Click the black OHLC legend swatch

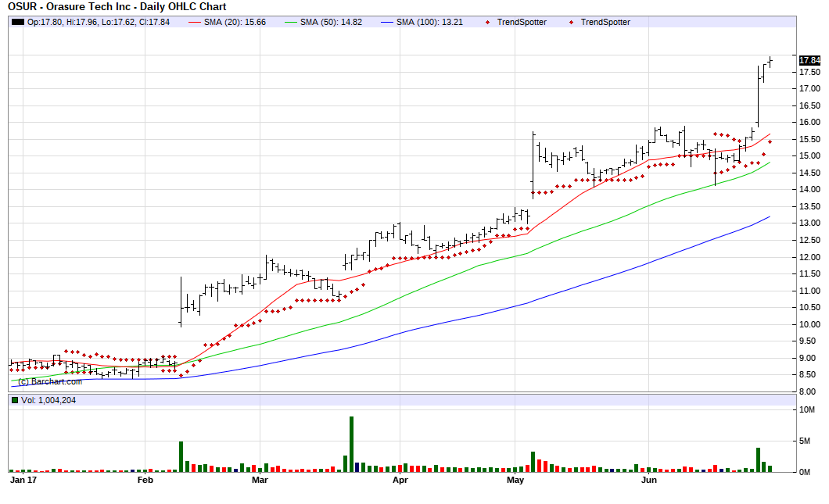[18, 22]
